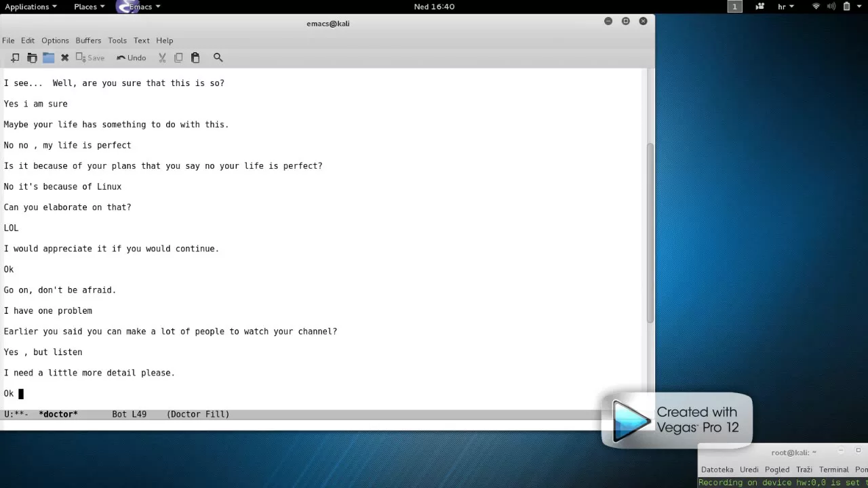Click the New file toolbar icon

pyautogui.click(x=15, y=58)
